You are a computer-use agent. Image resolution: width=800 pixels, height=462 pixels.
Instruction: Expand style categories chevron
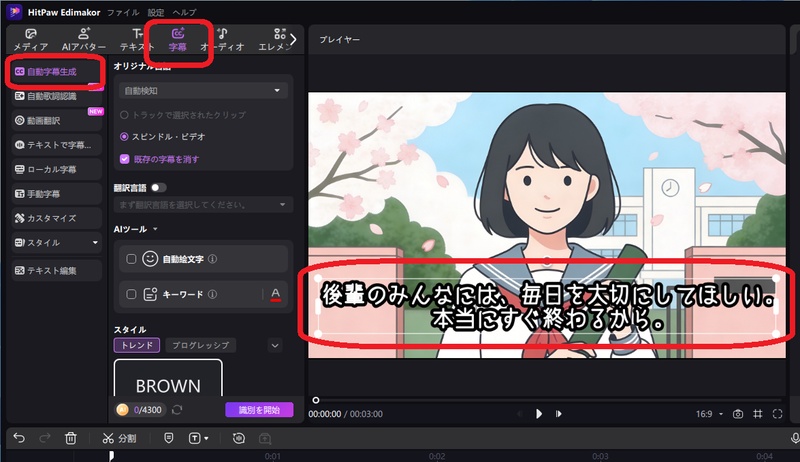pyautogui.click(x=275, y=346)
